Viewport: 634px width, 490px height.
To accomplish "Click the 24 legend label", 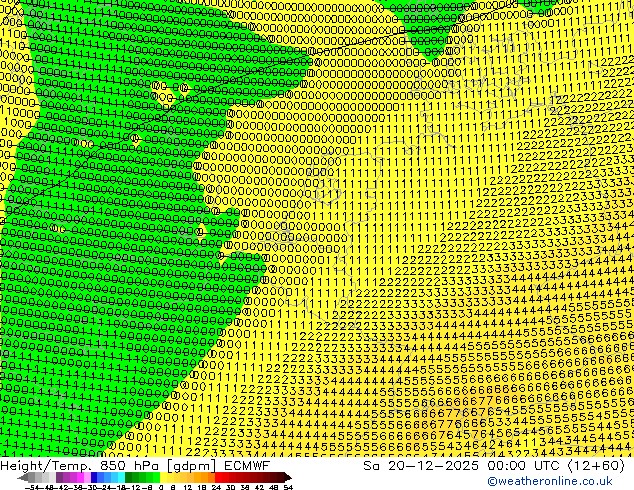I will pos(216,487).
